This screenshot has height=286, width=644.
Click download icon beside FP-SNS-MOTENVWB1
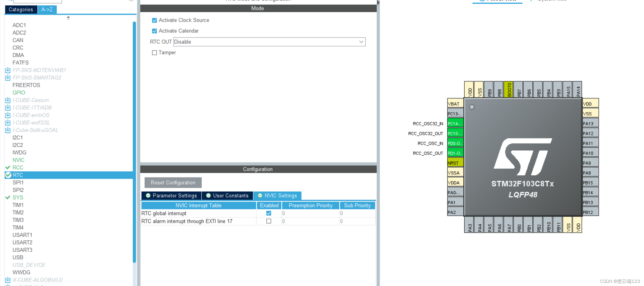click(8, 70)
